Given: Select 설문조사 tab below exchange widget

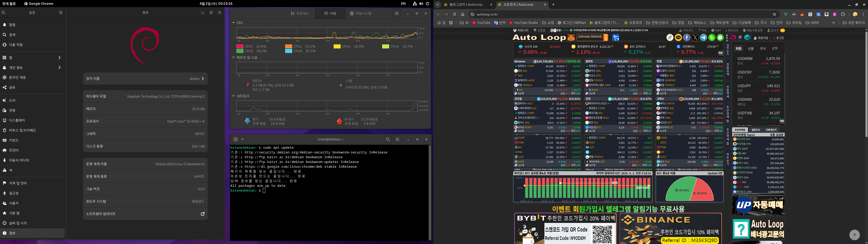Looking at the screenshot, I should [755, 130].
